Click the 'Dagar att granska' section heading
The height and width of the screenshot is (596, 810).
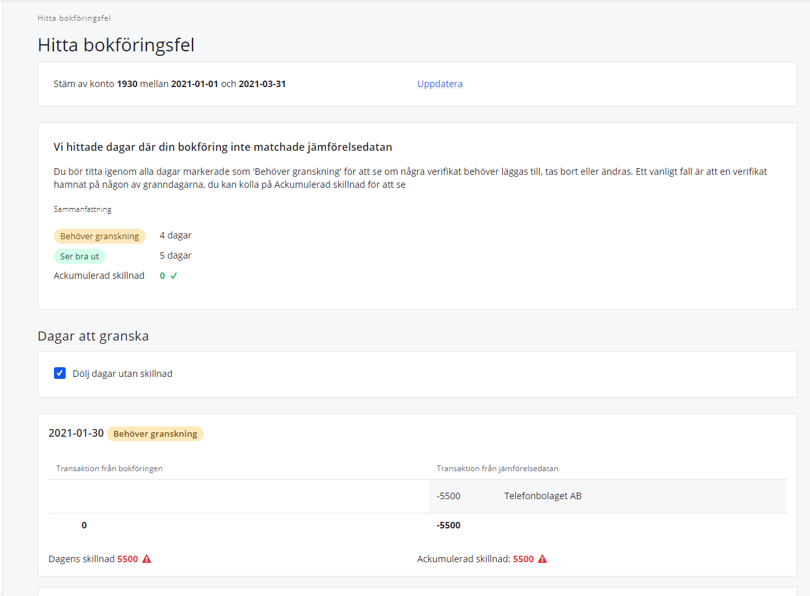tap(93, 336)
